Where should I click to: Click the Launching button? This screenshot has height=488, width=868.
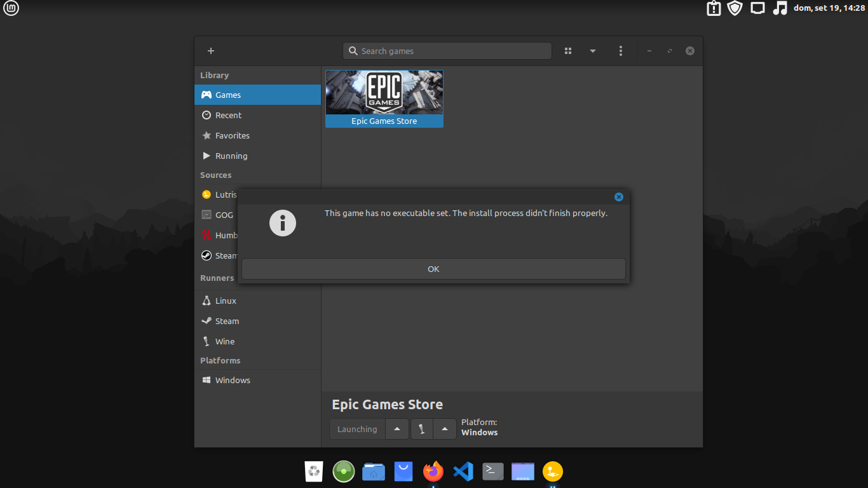(357, 429)
